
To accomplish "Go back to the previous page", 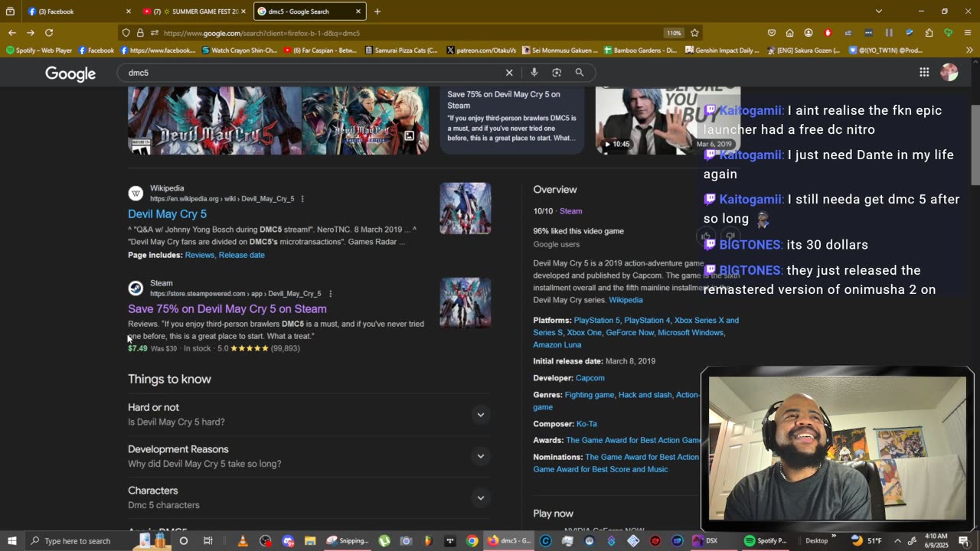I will point(12,33).
